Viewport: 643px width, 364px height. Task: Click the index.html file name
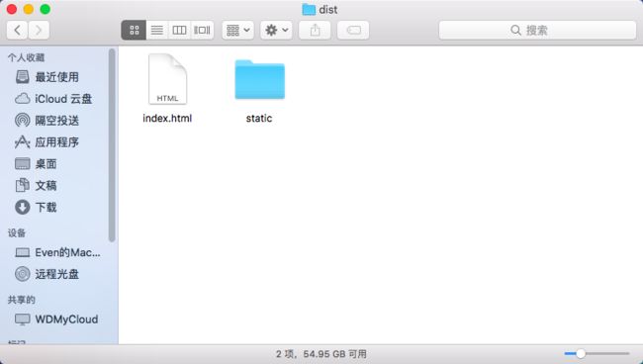(x=167, y=119)
